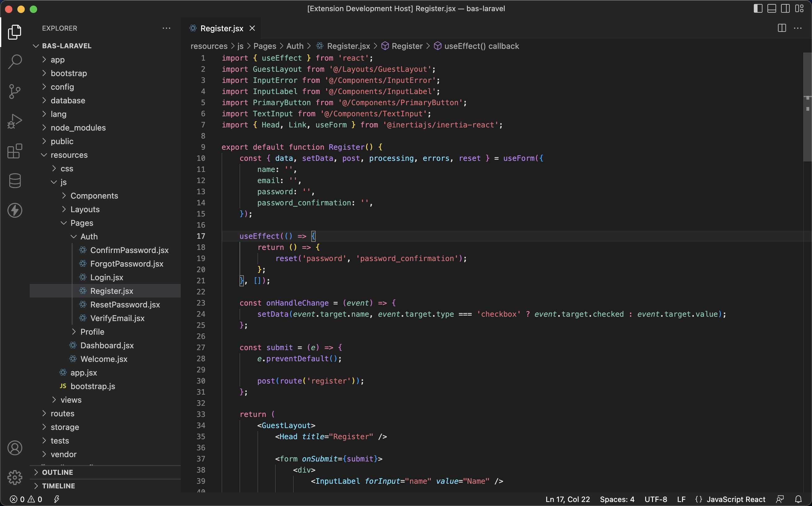The image size is (812, 506).
Task: Toggle the secondary side bar visibility
Action: (x=785, y=9)
